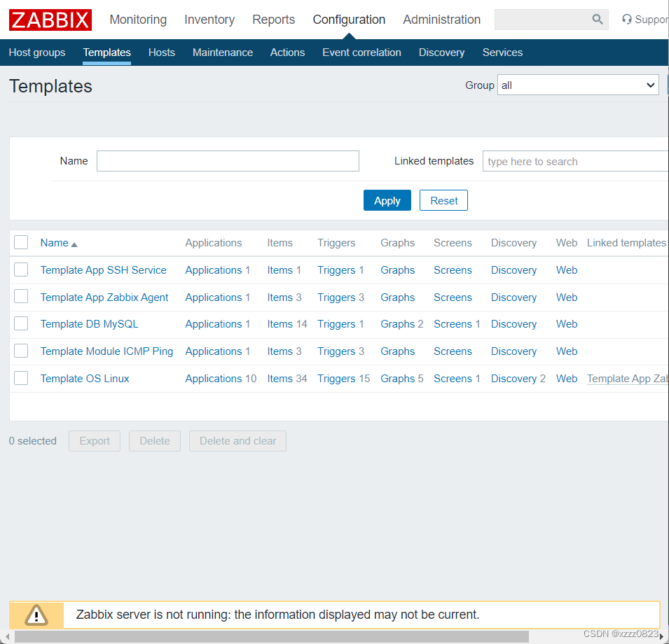Click the warning triangle icon
Viewport: 669px width, 644px height.
pos(36,615)
